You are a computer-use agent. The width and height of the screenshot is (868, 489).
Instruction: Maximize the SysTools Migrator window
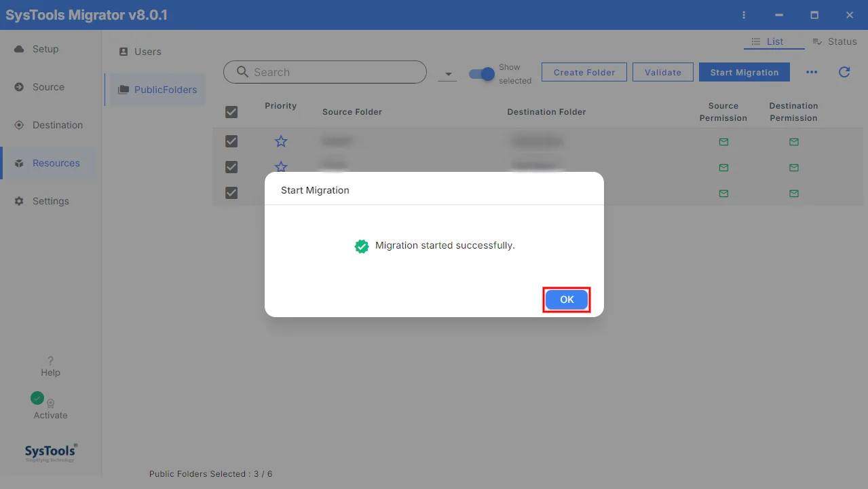(x=814, y=15)
